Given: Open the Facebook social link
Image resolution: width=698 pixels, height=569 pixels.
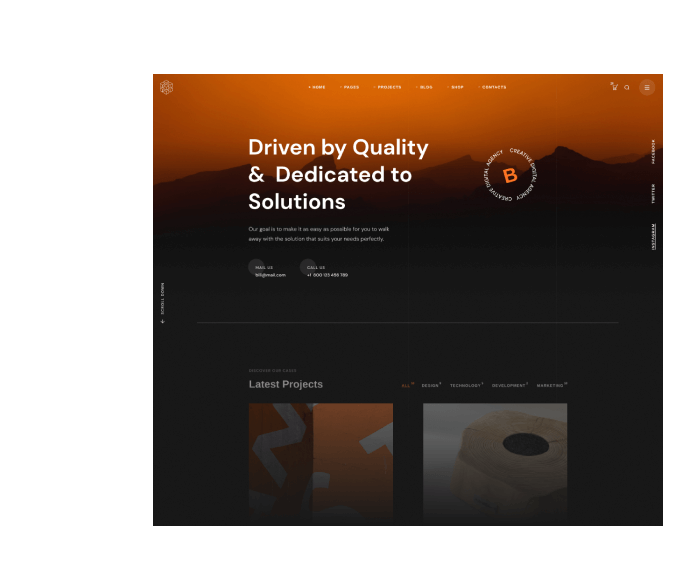Looking at the screenshot, I should [654, 152].
